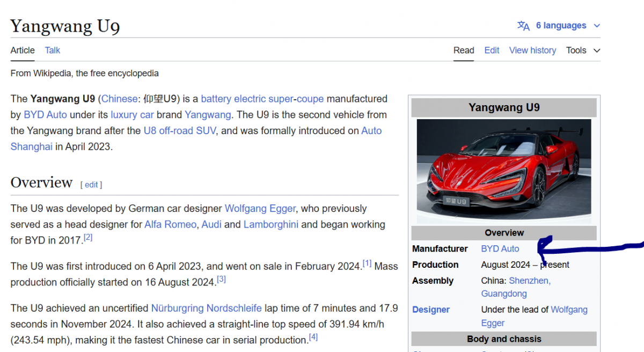Open Wolfgang Egger link in infobox Designer row

(535, 317)
